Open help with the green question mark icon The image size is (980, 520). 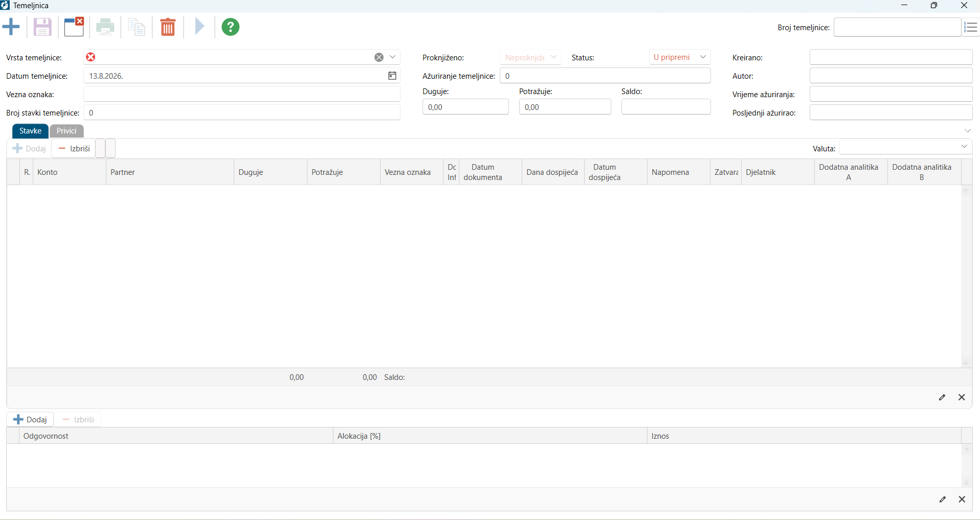point(231,27)
